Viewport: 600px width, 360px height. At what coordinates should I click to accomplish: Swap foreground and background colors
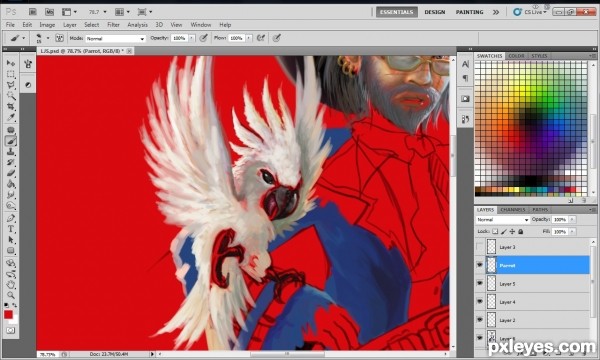tap(15, 305)
